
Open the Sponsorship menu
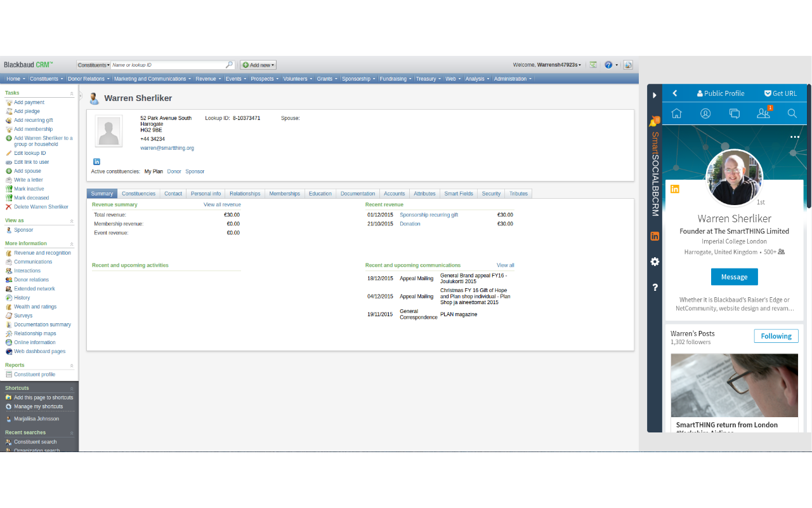click(358, 79)
